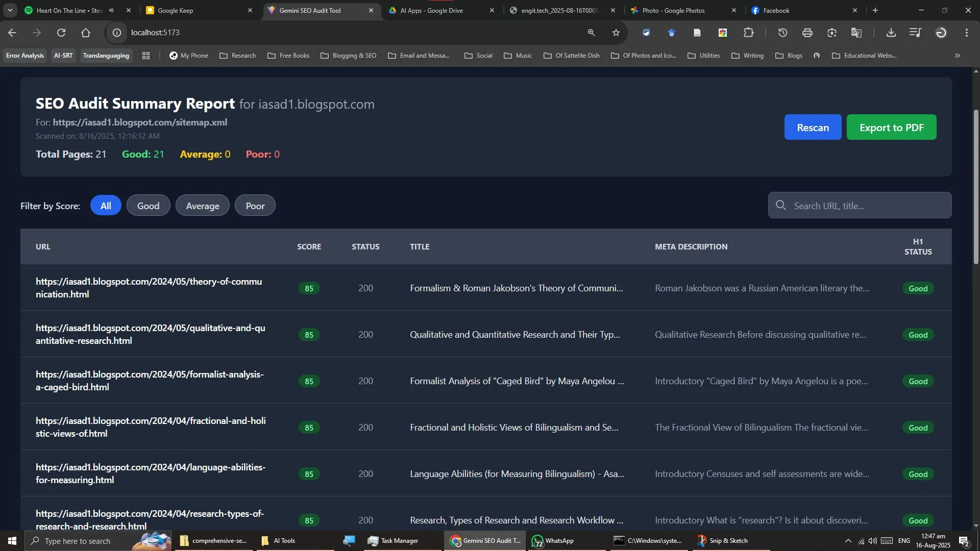Click the browsing history icon

[782, 33]
